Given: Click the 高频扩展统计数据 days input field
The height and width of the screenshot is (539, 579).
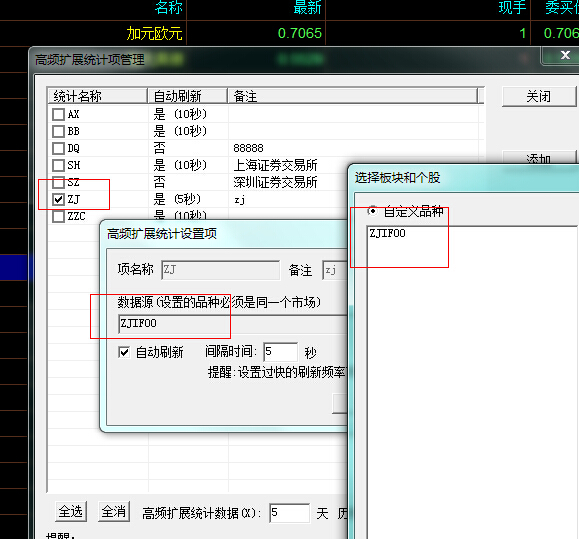Looking at the screenshot, I should [x=289, y=513].
